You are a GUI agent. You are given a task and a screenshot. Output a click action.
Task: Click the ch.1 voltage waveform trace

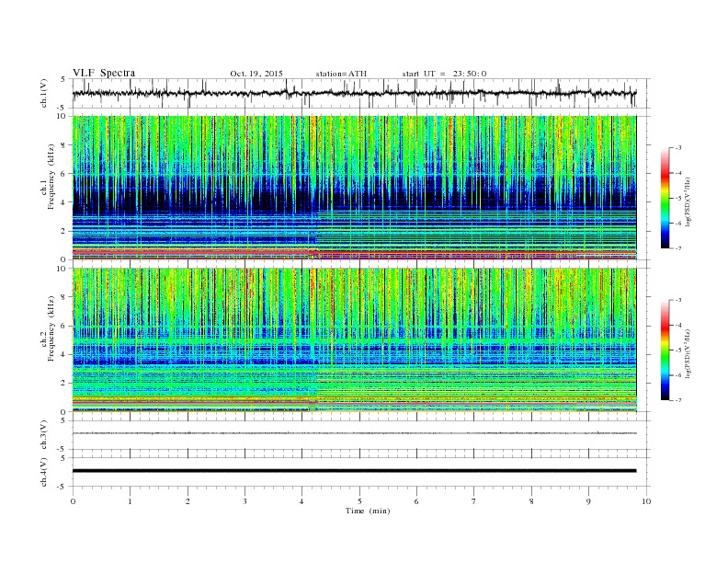click(354, 93)
